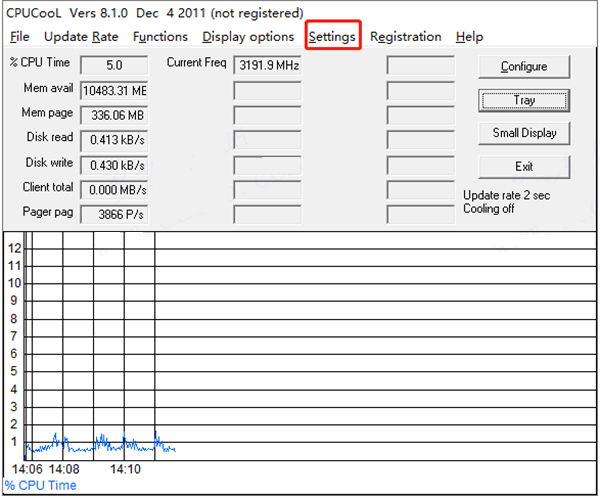
Task: Click the 'Mem page' label
Action: coord(47,113)
